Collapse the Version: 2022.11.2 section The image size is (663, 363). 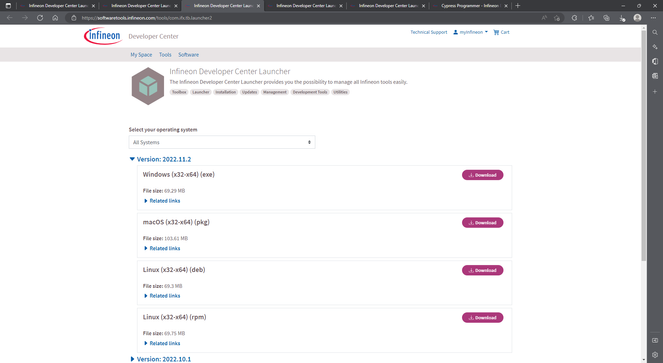coord(160,159)
